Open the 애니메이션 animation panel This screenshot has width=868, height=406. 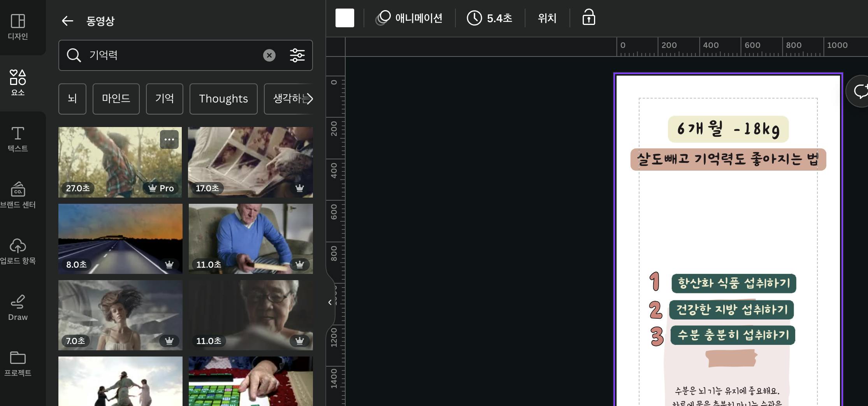click(x=409, y=18)
